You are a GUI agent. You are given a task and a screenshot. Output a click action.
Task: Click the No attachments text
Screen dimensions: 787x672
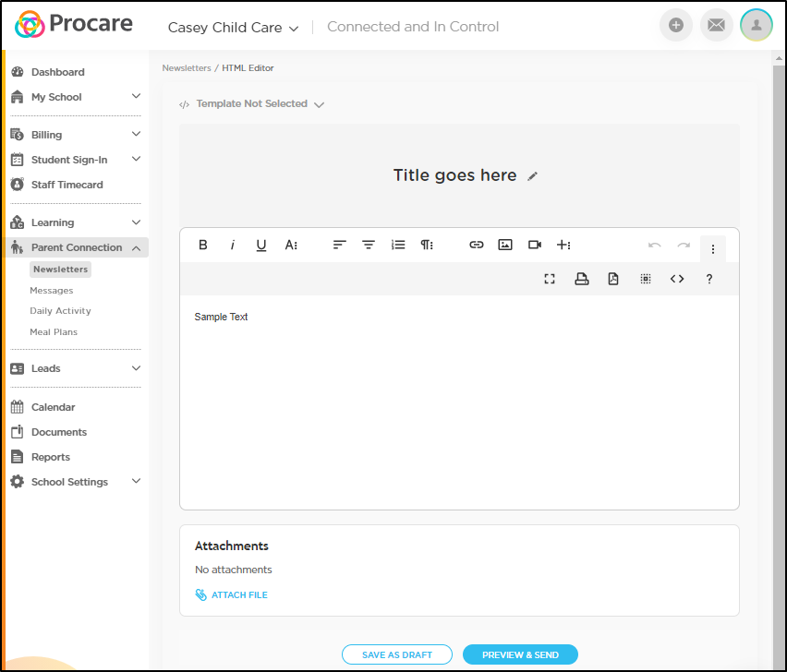pos(234,570)
